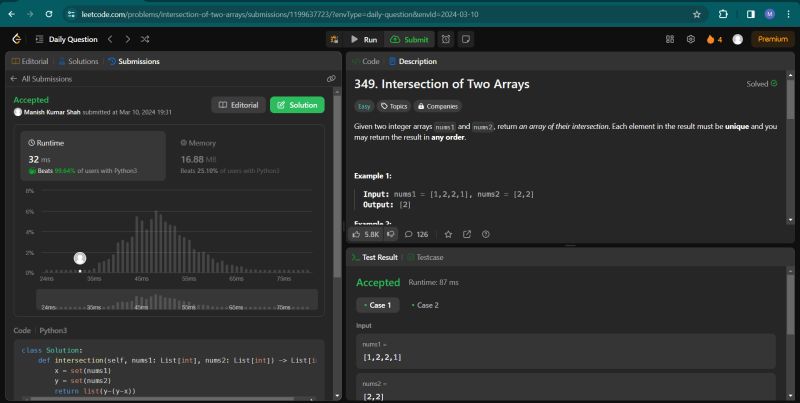Open the Daily Question problem list

click(x=67, y=39)
